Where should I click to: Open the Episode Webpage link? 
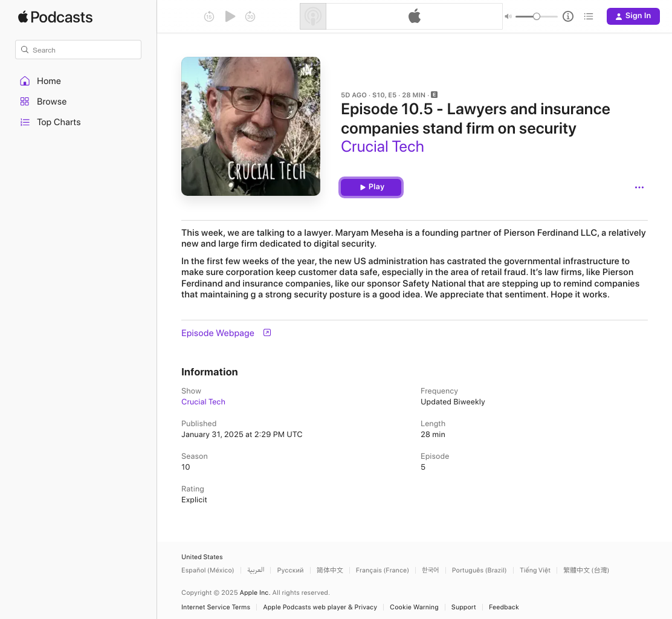click(x=218, y=333)
